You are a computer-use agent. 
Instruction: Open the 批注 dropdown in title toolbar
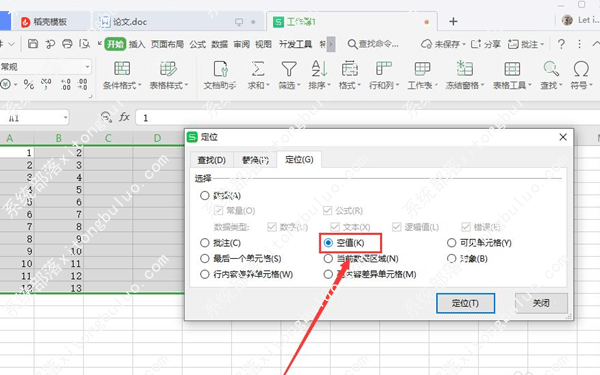click(x=526, y=44)
